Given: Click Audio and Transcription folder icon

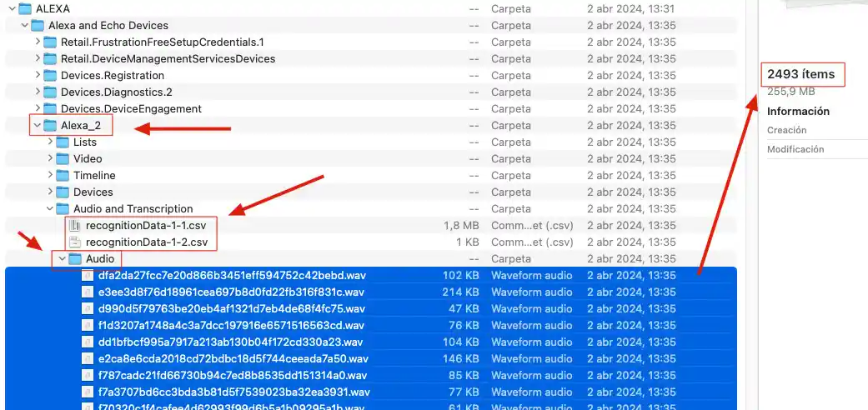Looking at the screenshot, I should point(63,208).
